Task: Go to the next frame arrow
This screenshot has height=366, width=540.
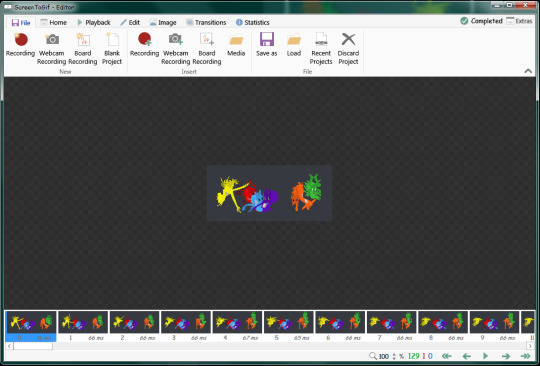Action: (x=506, y=356)
